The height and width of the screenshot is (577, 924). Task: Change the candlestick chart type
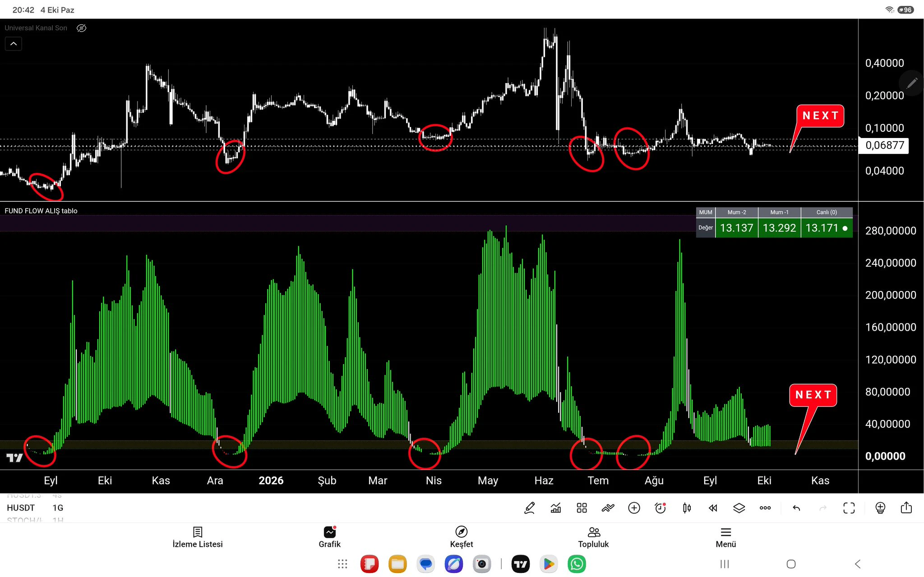(687, 508)
